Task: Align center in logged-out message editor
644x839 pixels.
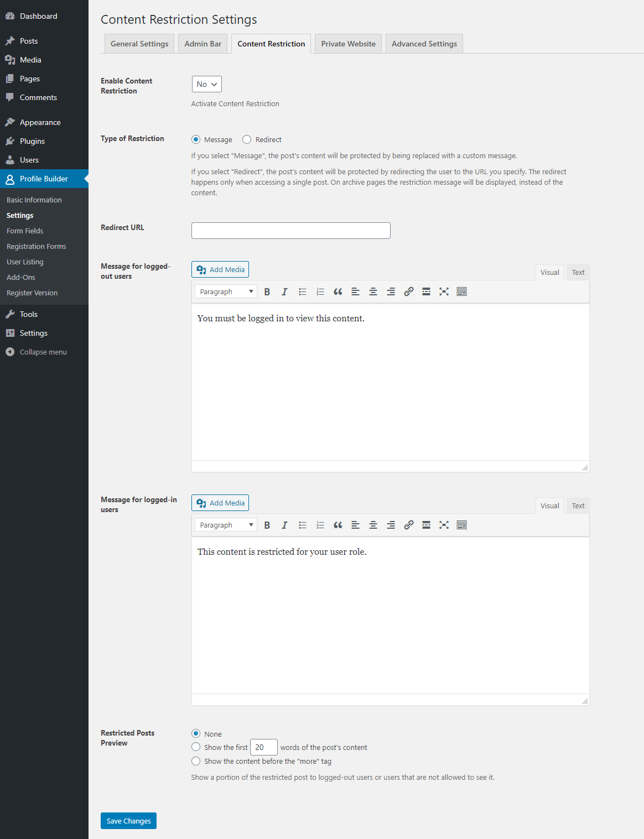Action: [x=373, y=291]
